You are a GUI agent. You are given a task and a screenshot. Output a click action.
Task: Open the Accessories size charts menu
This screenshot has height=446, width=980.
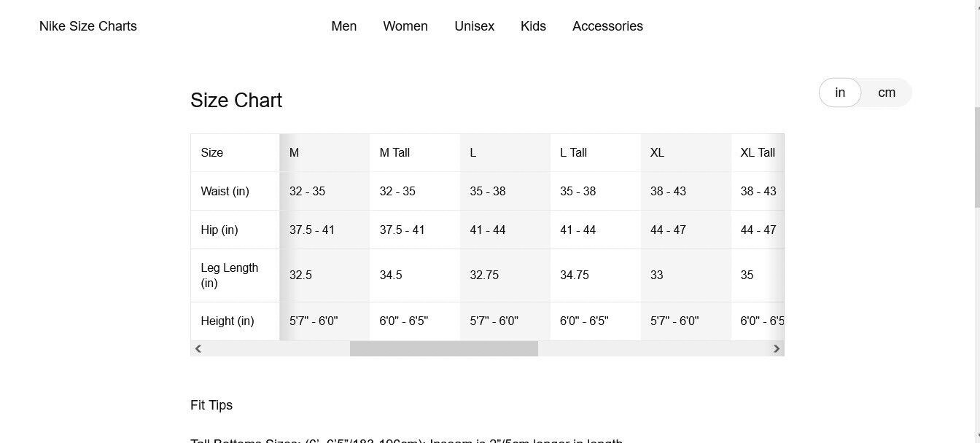607,26
